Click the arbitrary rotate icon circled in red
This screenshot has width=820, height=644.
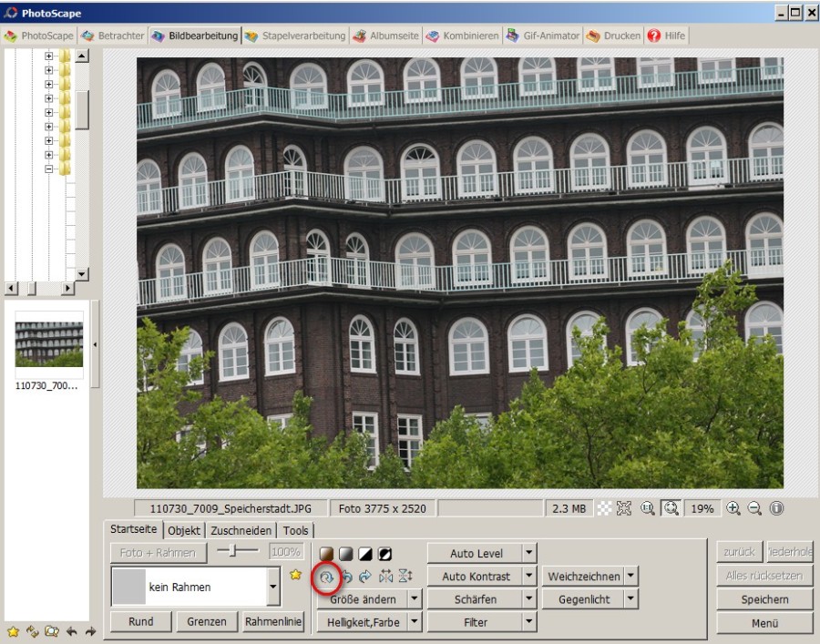coord(326,578)
